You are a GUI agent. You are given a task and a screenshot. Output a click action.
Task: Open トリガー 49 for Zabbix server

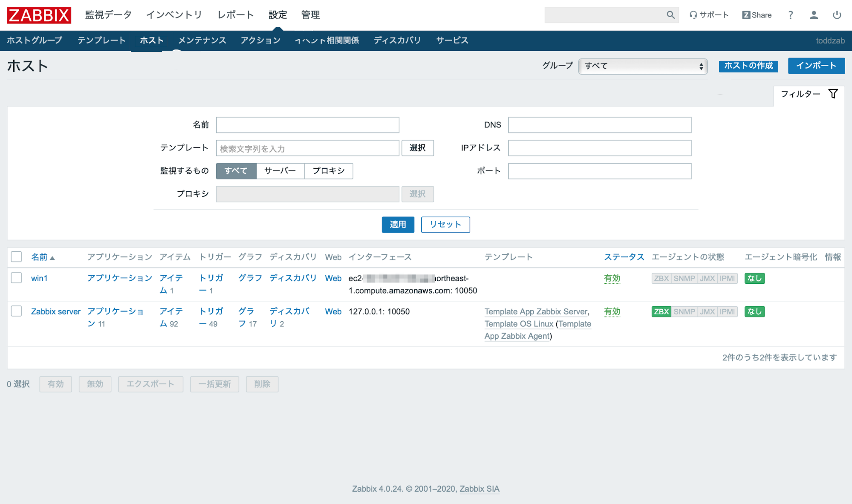click(211, 317)
